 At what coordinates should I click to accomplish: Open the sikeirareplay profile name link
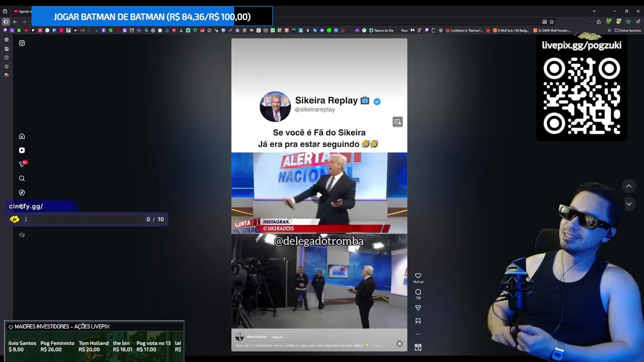pyautogui.click(x=257, y=336)
